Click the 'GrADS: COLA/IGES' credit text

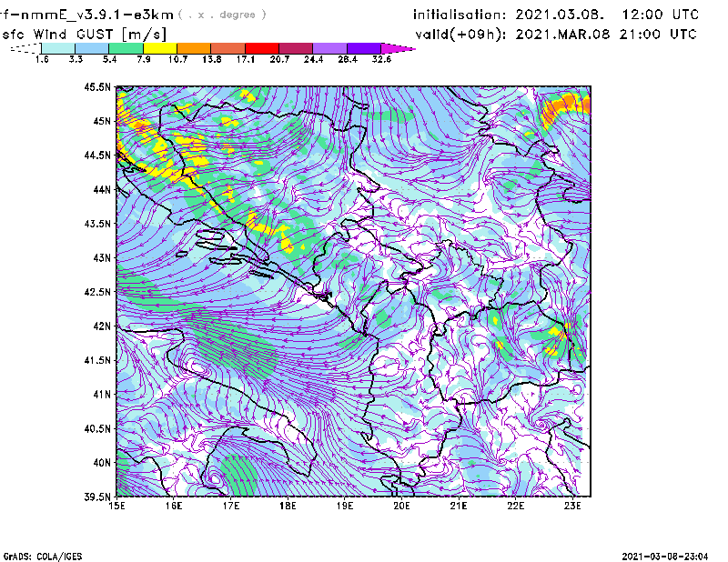pyautogui.click(x=43, y=557)
